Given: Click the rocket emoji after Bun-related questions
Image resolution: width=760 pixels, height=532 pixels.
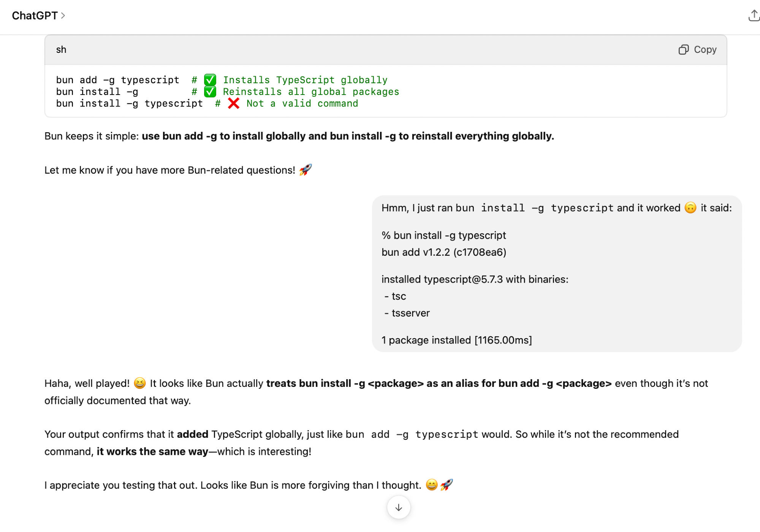Looking at the screenshot, I should click(305, 169).
